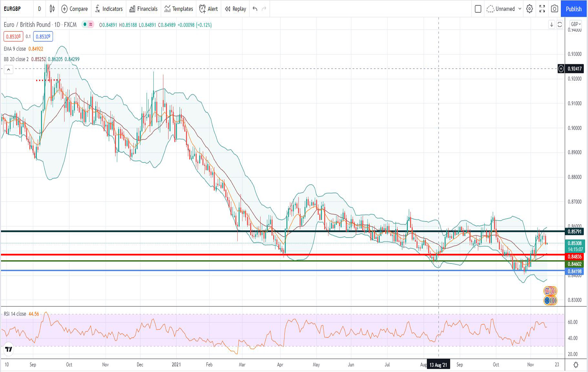
Task: Click the red sell price 0.85308 button
Action: (x=13, y=37)
